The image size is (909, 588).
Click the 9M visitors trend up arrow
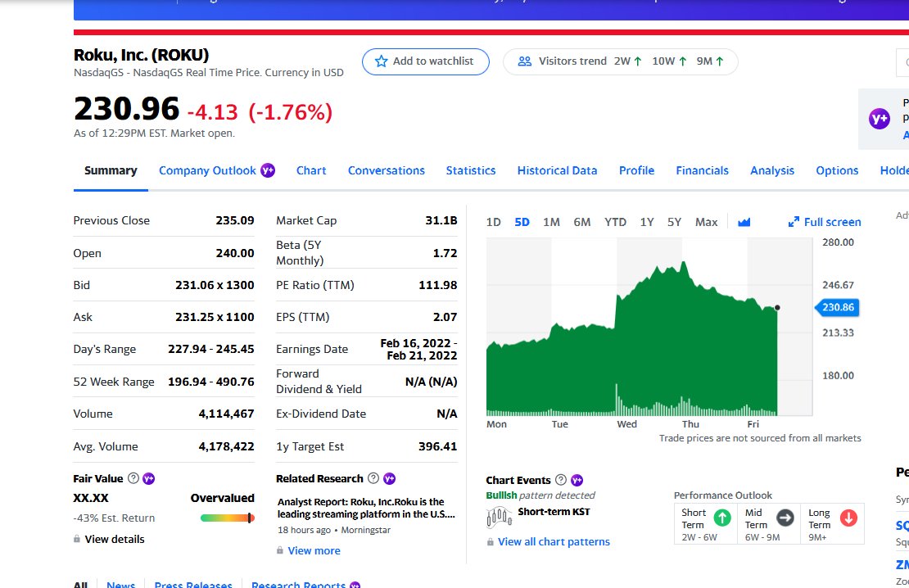pyautogui.click(x=720, y=61)
